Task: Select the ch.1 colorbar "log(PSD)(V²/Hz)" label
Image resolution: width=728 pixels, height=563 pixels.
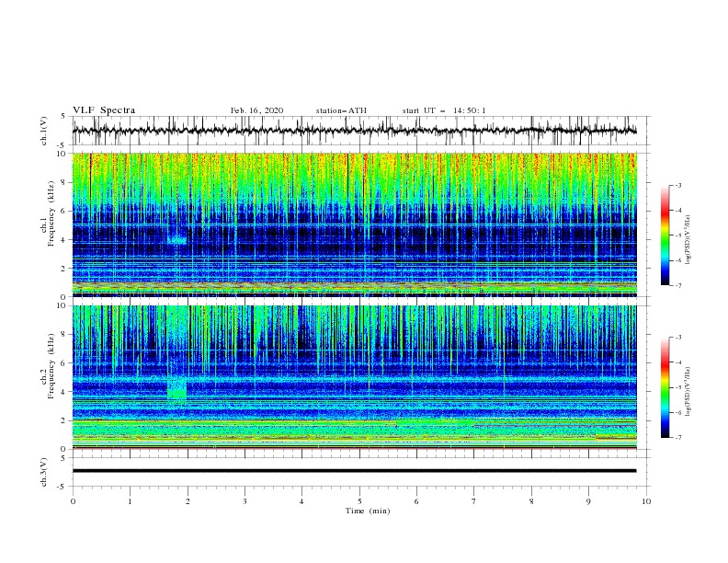Action: click(688, 240)
